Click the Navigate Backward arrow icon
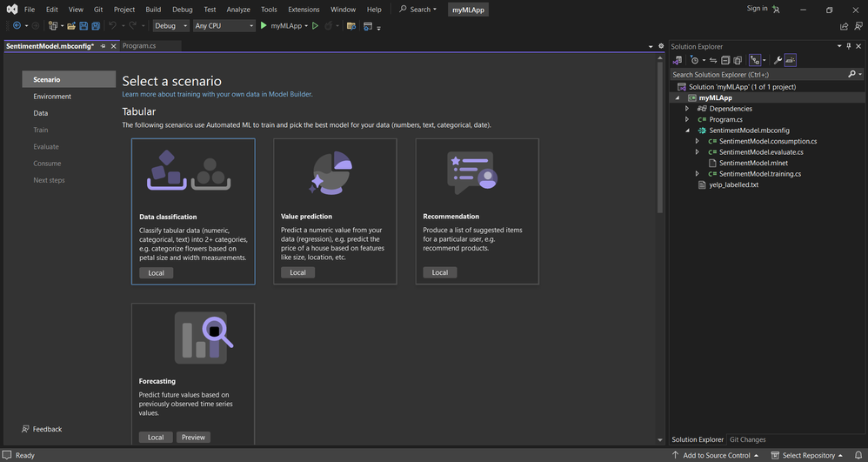The image size is (868, 462). (17, 25)
